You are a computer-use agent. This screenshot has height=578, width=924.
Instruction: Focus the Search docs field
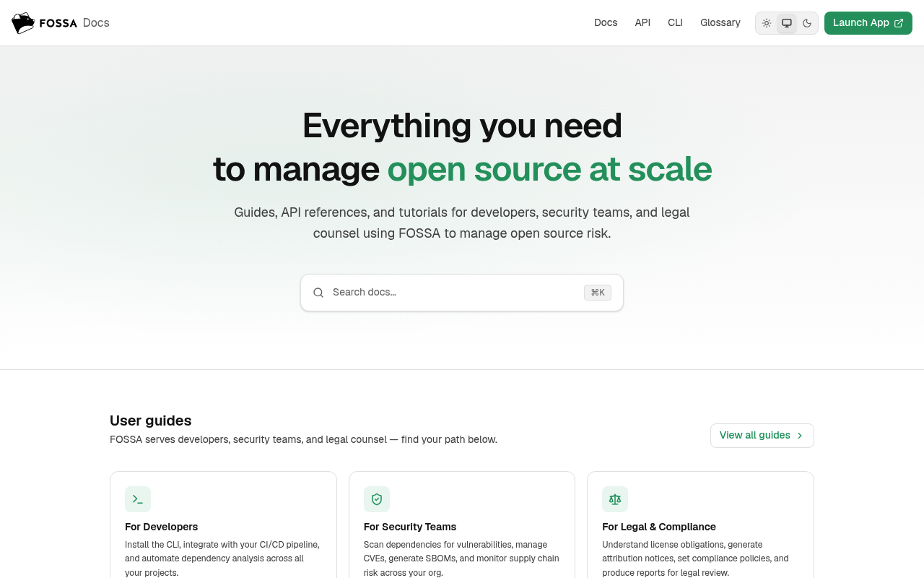(x=462, y=293)
